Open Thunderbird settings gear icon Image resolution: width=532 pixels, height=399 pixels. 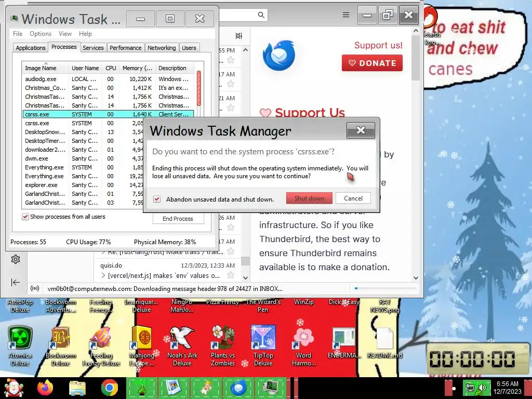[x=15, y=259]
